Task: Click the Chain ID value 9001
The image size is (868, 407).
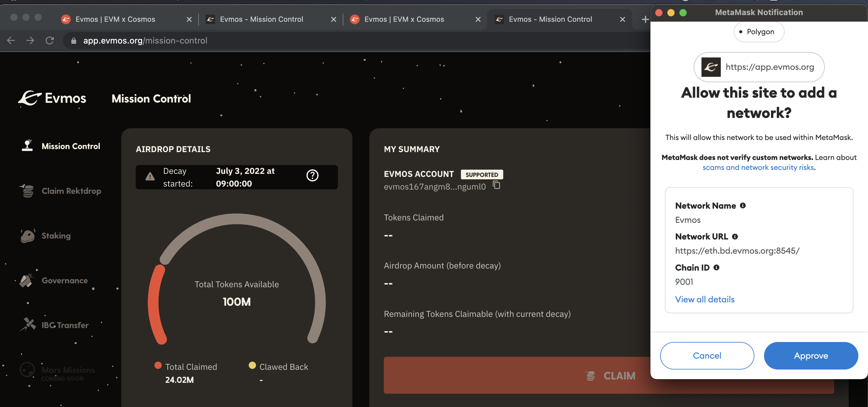Action: [684, 282]
